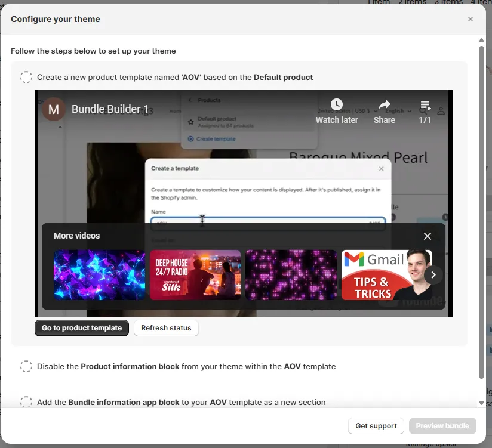Click the dialog vertical scrollbar thumb
The image size is (492, 448).
[x=481, y=212]
